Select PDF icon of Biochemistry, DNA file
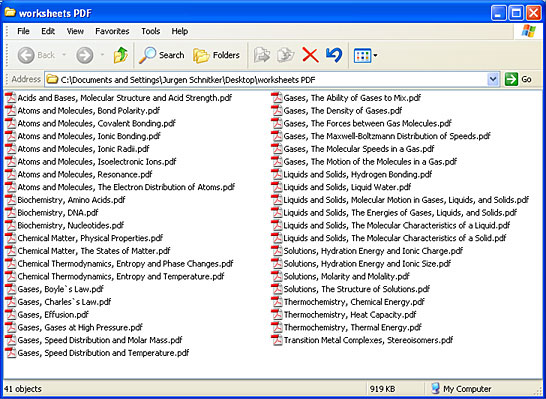Viewport: 546px width, 399px height. click(x=11, y=213)
